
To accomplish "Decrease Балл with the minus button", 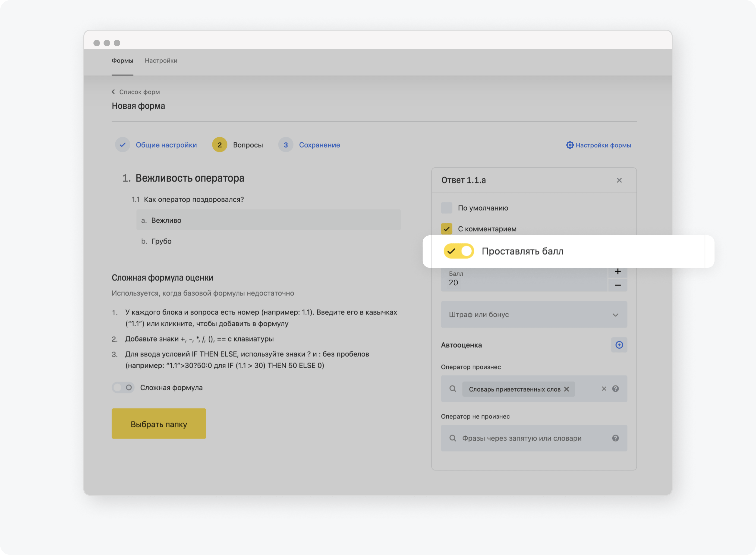I will [x=617, y=285].
